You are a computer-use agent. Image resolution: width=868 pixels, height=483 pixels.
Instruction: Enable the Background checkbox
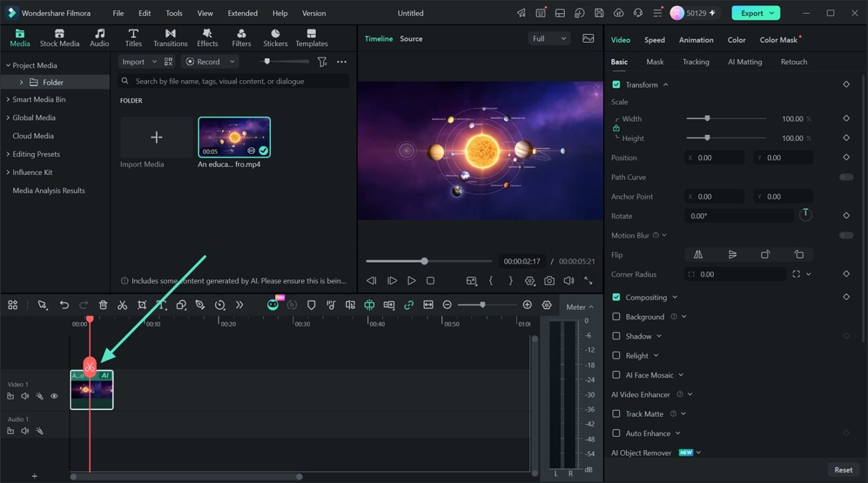click(616, 317)
